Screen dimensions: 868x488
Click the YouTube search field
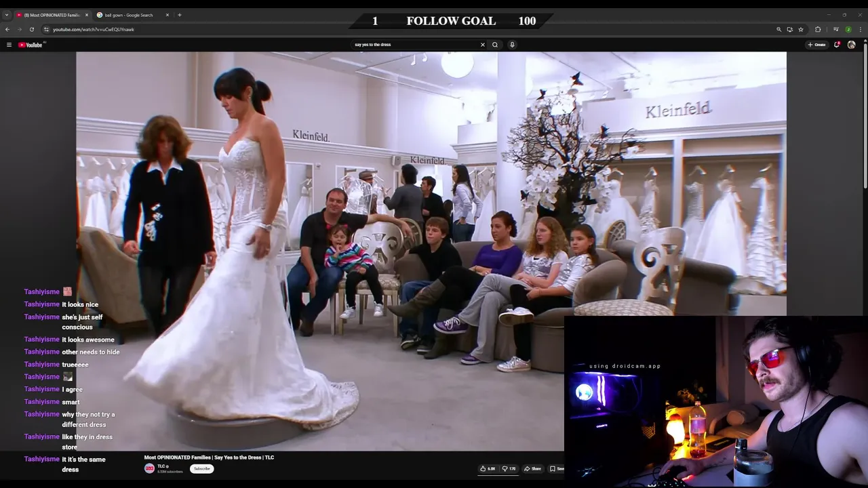415,45
